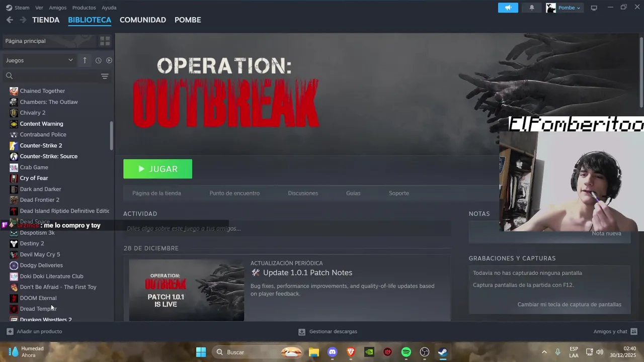The width and height of the screenshot is (644, 362).
Task: Open Patch 1.0.1 news thumbnail
Action: [x=187, y=290]
